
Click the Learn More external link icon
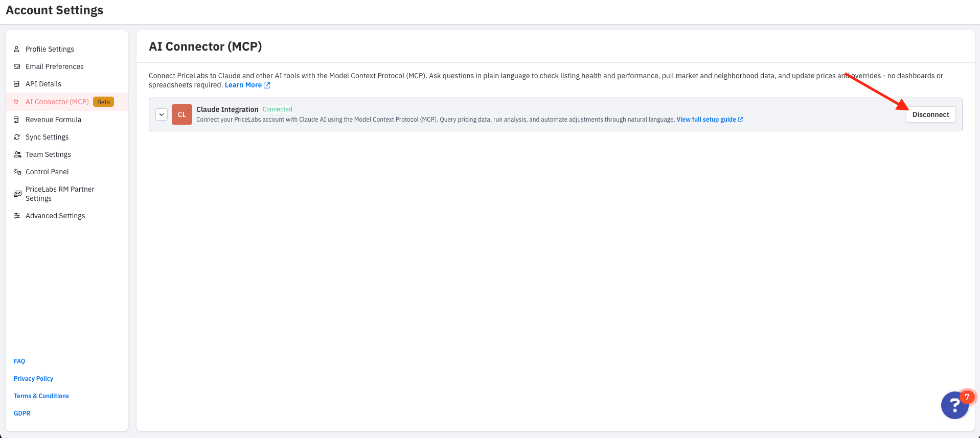267,85
